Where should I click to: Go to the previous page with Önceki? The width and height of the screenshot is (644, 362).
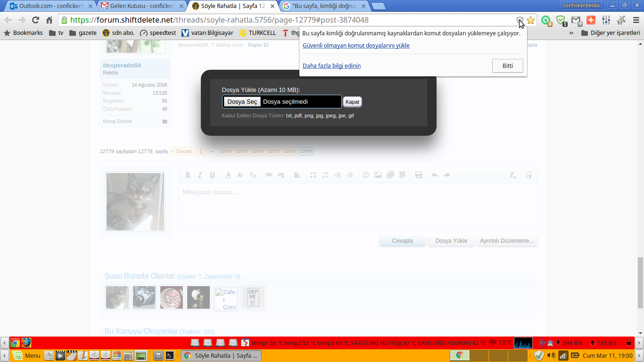point(182,151)
